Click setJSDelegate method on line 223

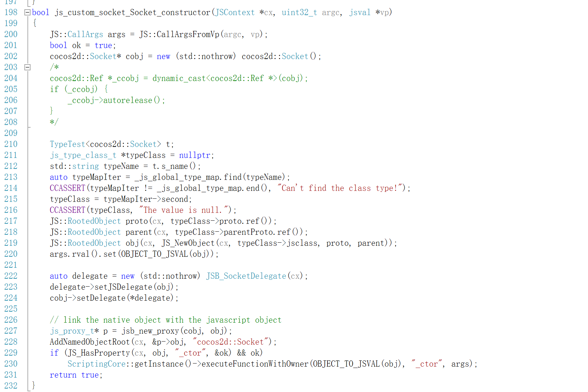click(x=123, y=287)
